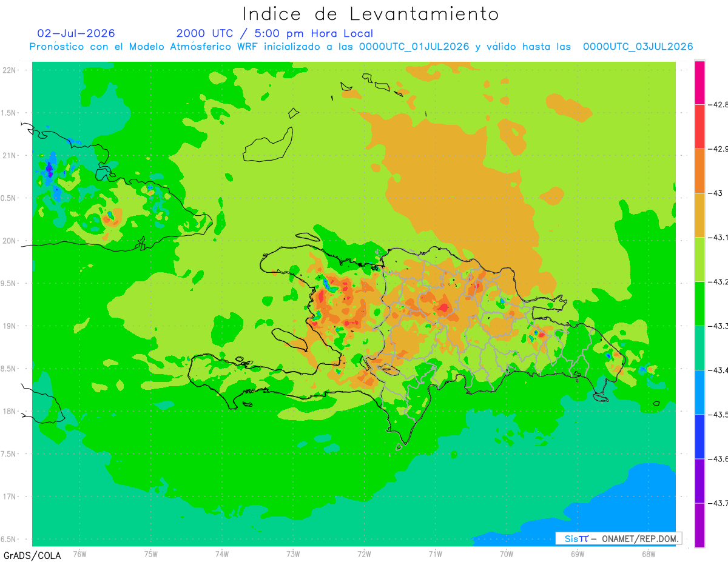Click the '-43' color bar value
728x562 pixels.
coord(716,193)
